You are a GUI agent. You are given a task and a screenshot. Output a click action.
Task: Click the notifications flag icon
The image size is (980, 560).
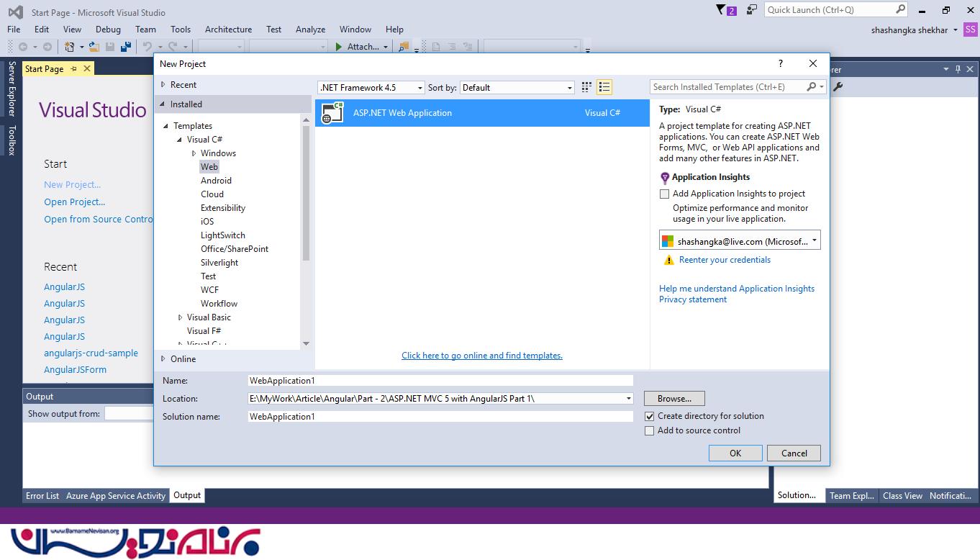tap(722, 10)
